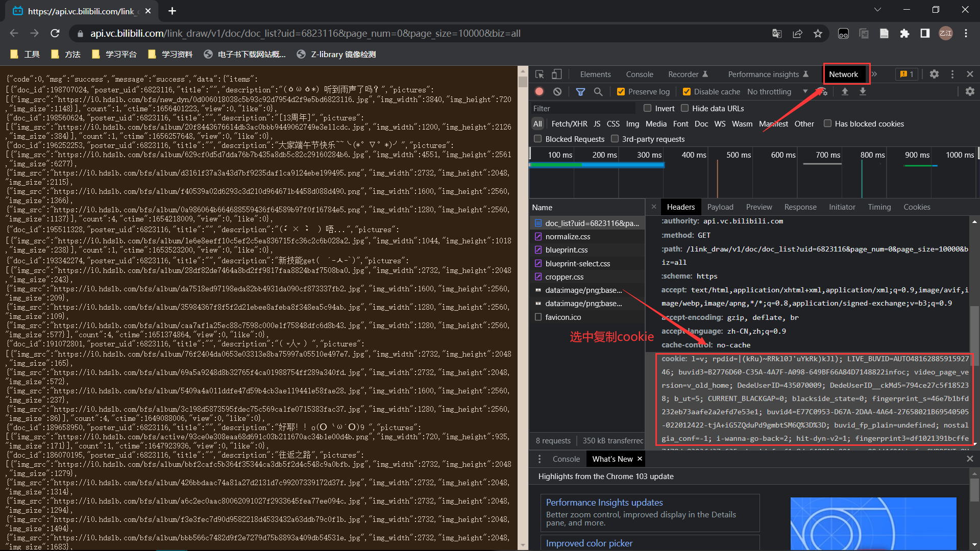Open the Preview tab
The image size is (980, 551).
pyautogui.click(x=759, y=207)
